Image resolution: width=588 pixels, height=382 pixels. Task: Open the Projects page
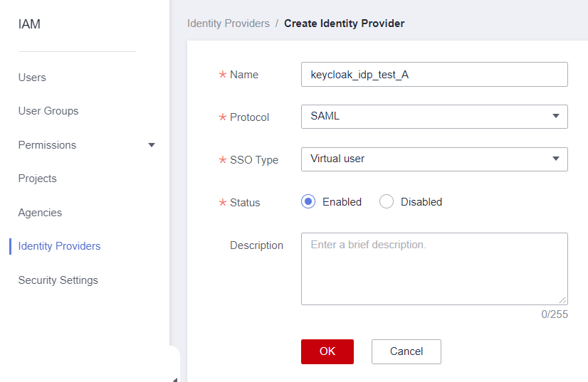coord(37,179)
